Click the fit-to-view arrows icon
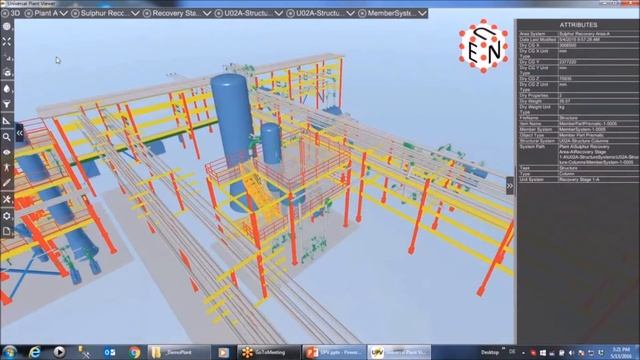 click(x=7, y=42)
